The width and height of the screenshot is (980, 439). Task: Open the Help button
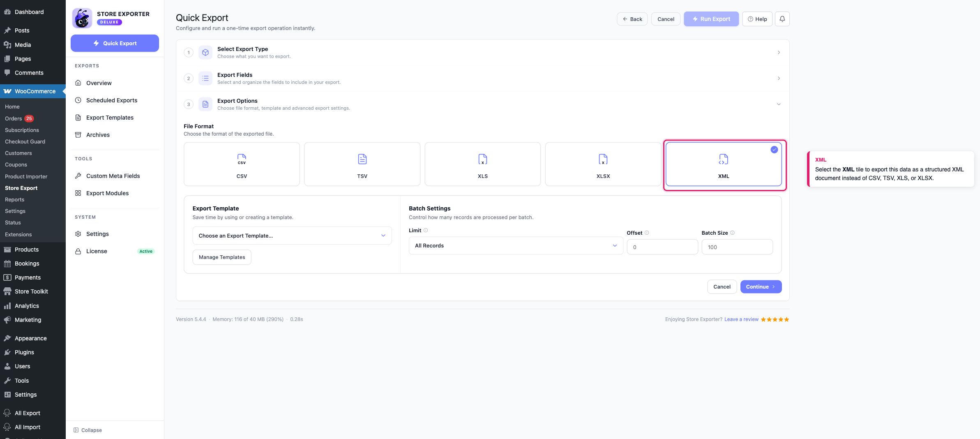coord(757,19)
